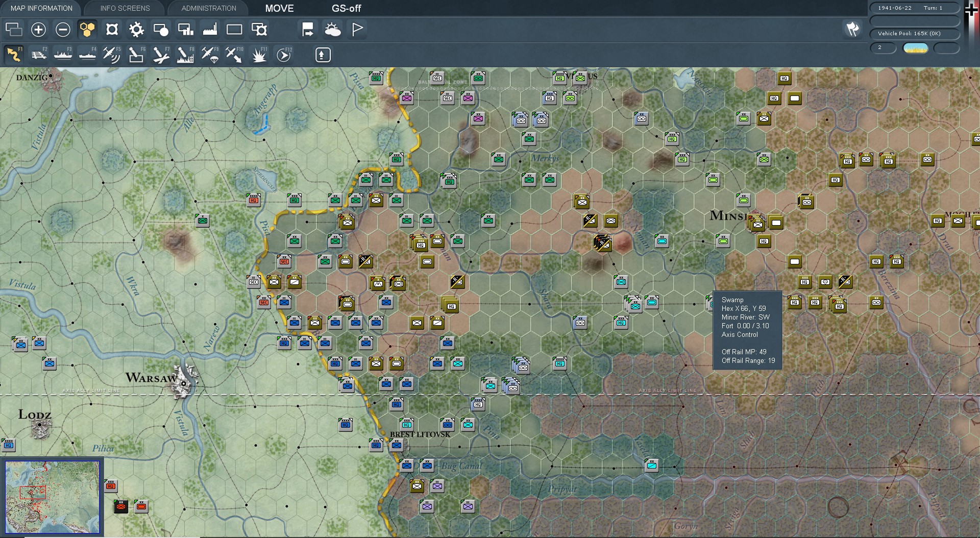Click the Vehicle Pool 165K display
Viewport: 980px width, 538px height.
click(915, 34)
